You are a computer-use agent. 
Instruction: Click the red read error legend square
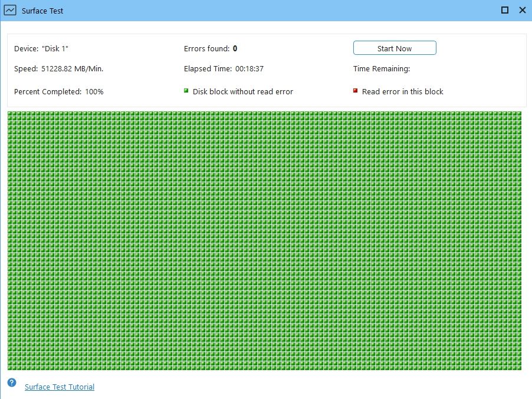pos(355,91)
